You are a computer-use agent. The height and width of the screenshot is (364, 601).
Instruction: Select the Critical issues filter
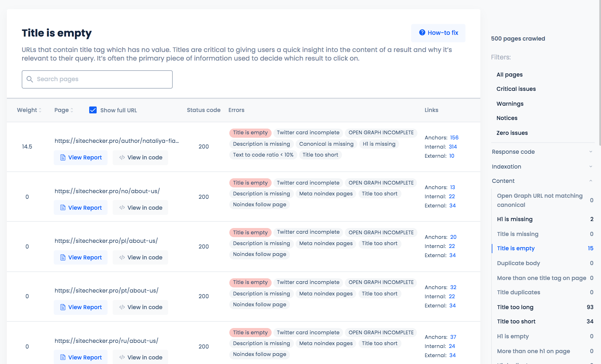(516, 89)
